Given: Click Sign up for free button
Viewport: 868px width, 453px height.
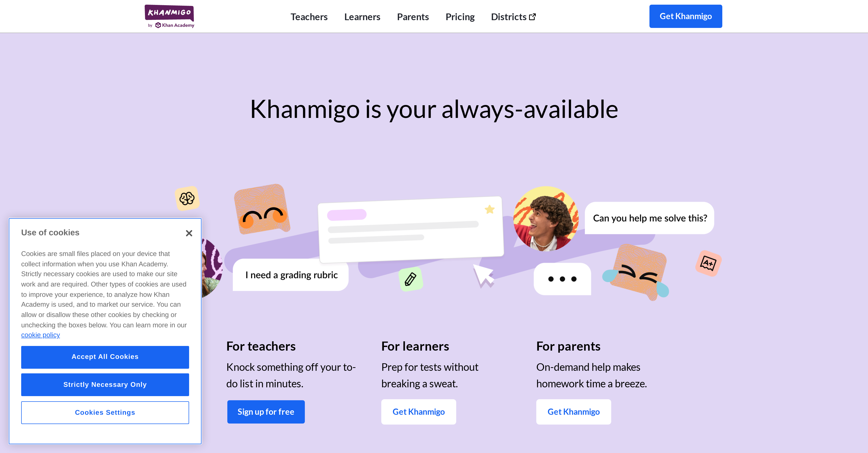Looking at the screenshot, I should click(x=266, y=412).
